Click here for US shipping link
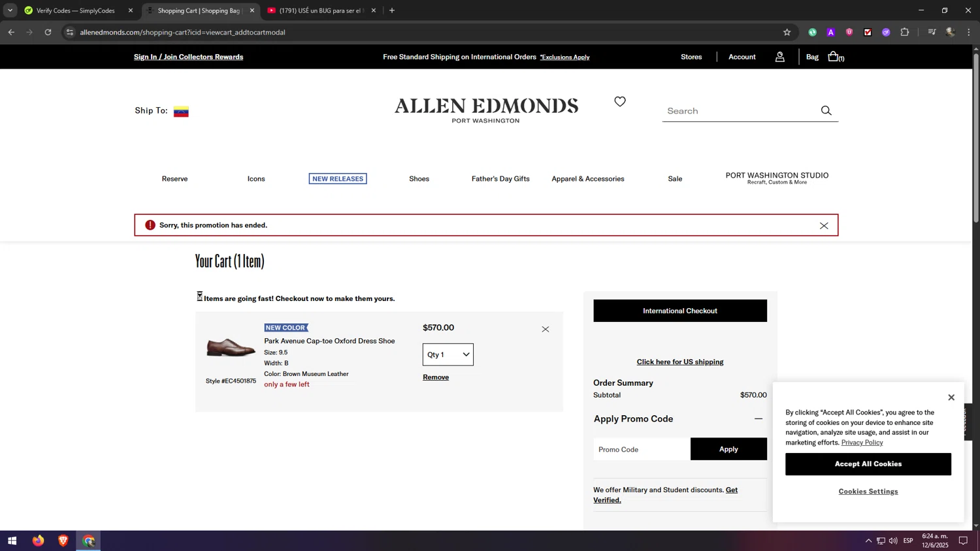Image resolution: width=980 pixels, height=551 pixels. [680, 362]
